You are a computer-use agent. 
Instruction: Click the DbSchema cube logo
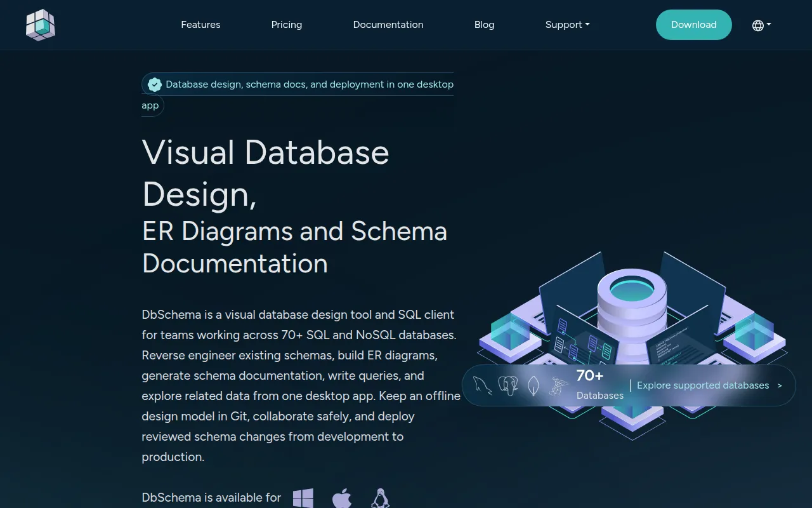click(41, 25)
